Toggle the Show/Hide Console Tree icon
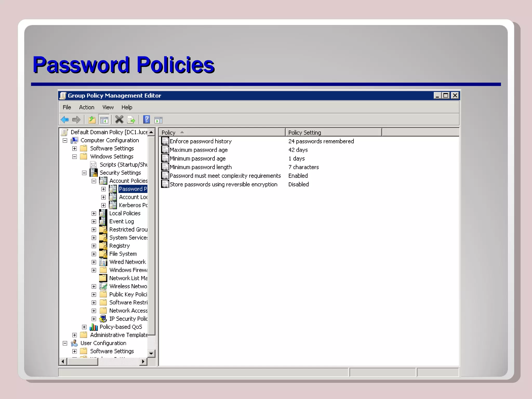Image resolution: width=532 pixels, height=399 pixels. coord(104,120)
